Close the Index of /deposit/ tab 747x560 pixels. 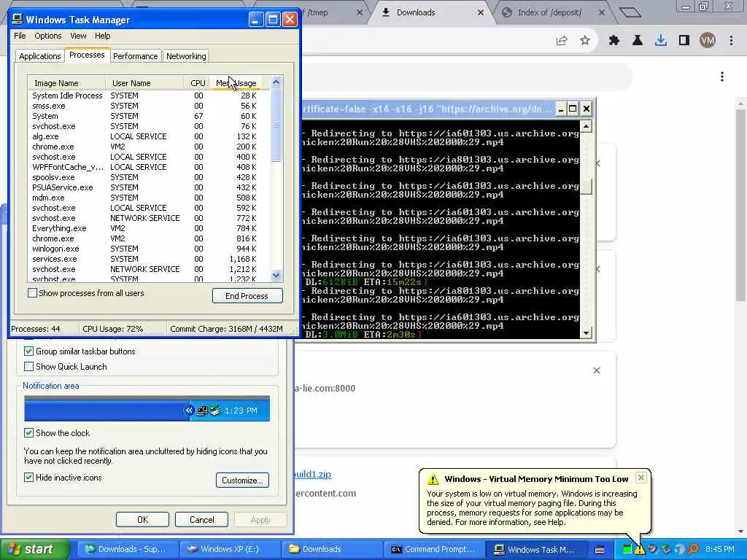pos(602,13)
